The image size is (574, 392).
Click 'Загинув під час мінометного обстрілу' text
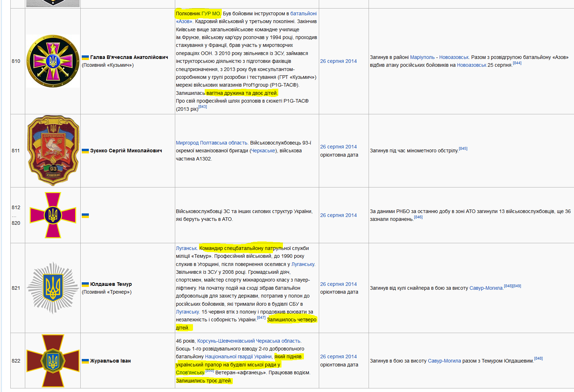[x=414, y=151]
